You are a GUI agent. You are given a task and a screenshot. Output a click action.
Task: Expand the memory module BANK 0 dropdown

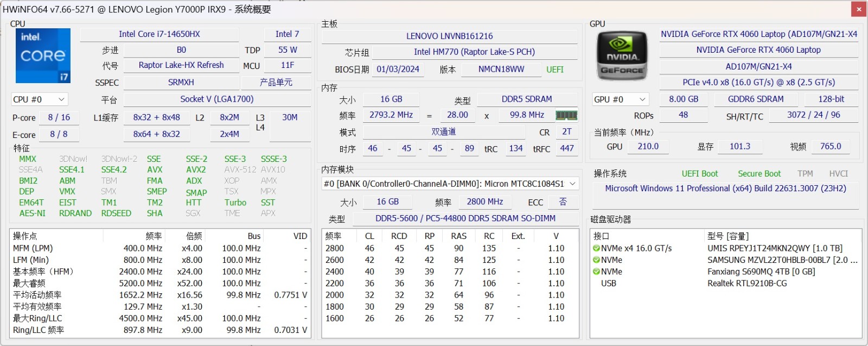click(450, 184)
